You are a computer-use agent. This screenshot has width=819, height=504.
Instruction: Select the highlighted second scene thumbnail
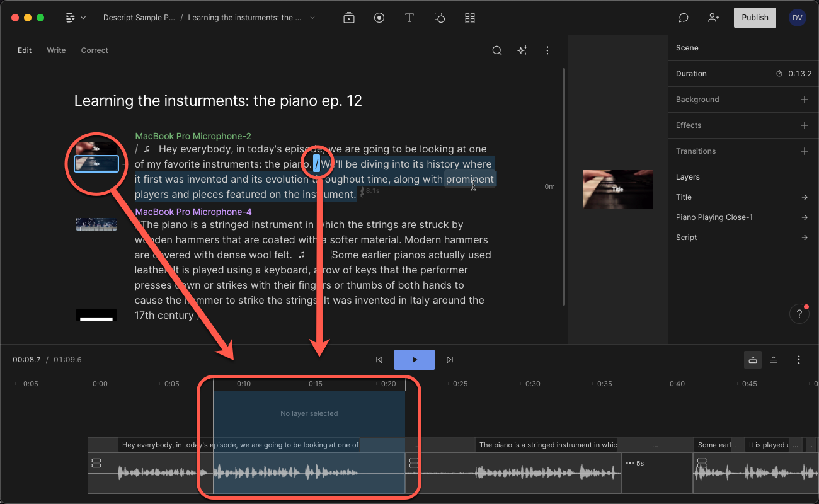pos(96,164)
